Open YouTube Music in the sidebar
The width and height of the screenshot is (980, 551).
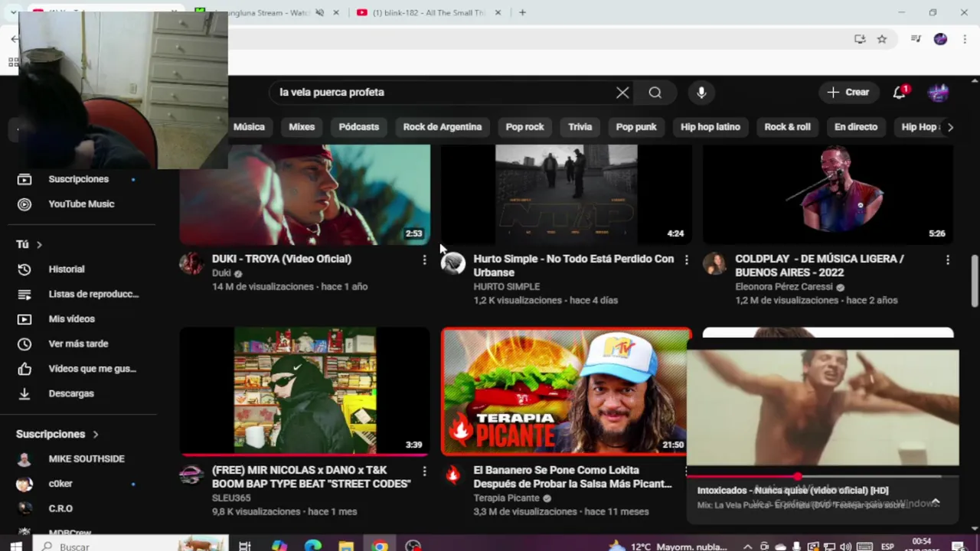click(x=83, y=204)
